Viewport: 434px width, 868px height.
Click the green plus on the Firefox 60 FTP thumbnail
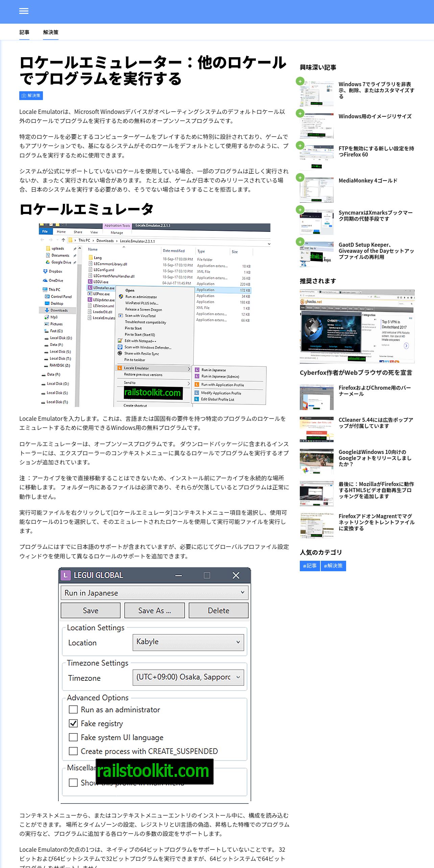[300, 145]
